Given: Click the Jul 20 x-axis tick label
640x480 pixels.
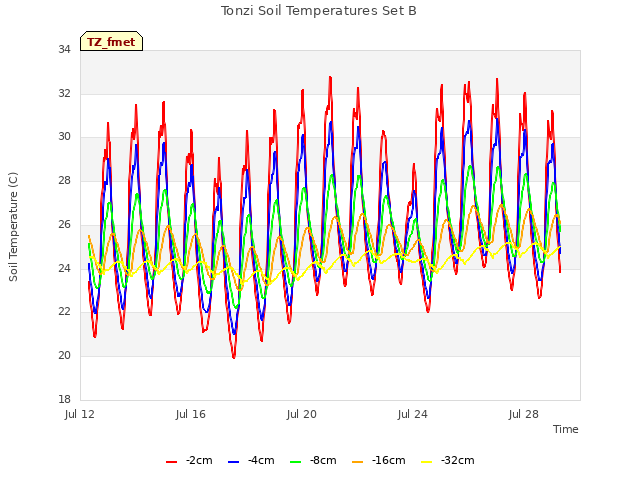Looking at the screenshot, I should pyautogui.click(x=302, y=414).
